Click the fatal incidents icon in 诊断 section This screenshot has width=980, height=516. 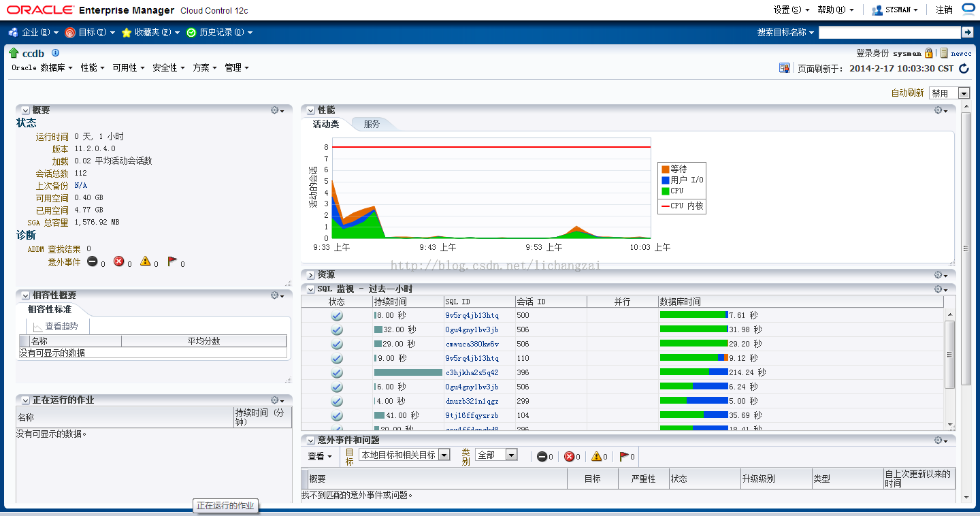[93, 261]
